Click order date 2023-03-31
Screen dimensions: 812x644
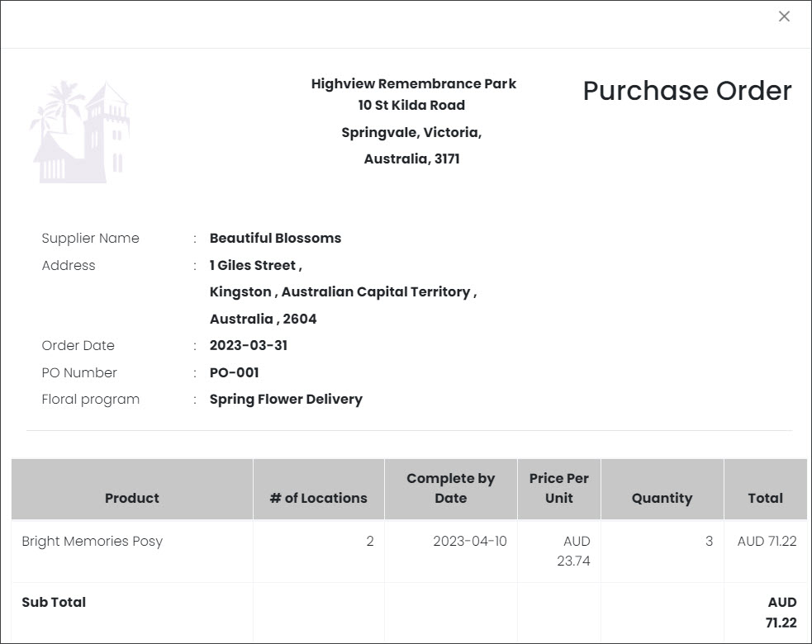point(249,345)
